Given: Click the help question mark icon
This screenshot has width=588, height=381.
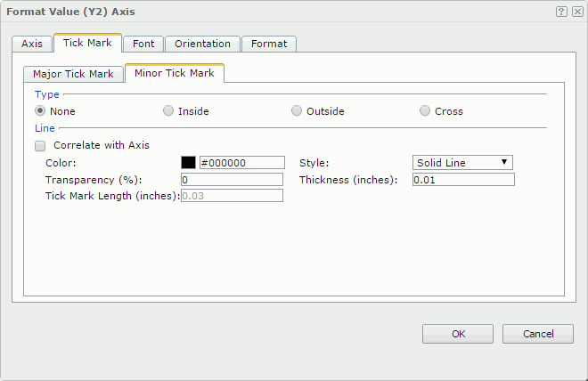Looking at the screenshot, I should [x=561, y=12].
